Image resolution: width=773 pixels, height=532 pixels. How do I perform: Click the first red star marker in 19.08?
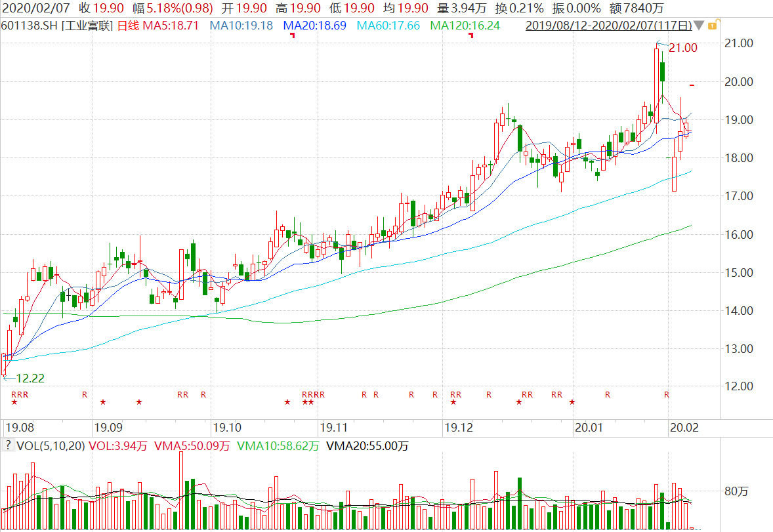tap(14, 402)
